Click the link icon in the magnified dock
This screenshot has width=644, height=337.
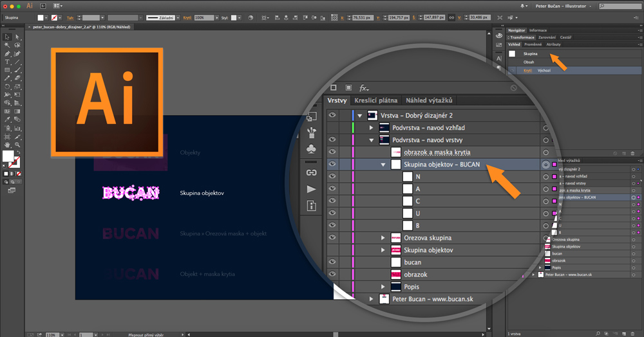point(311,172)
